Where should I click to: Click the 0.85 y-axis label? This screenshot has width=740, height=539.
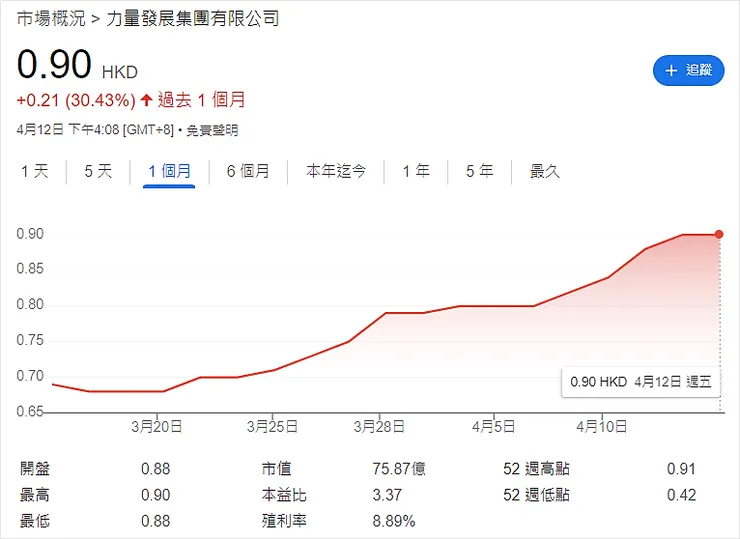tap(30, 269)
